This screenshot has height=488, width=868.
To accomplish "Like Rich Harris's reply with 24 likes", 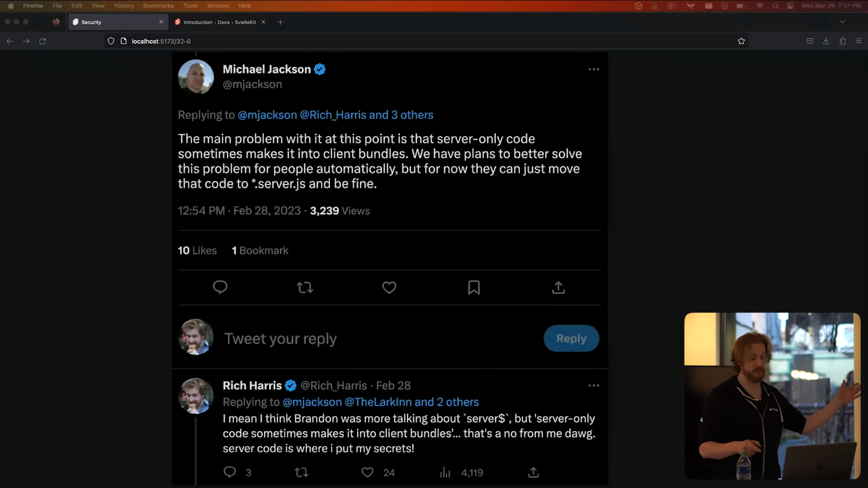I will (x=368, y=473).
